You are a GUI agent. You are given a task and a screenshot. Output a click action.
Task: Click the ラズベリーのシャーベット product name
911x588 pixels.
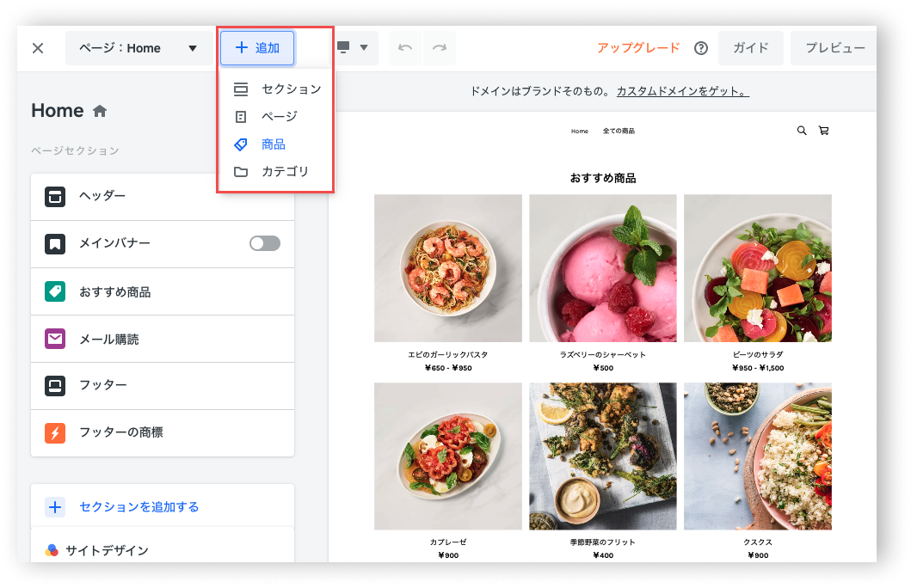point(603,355)
